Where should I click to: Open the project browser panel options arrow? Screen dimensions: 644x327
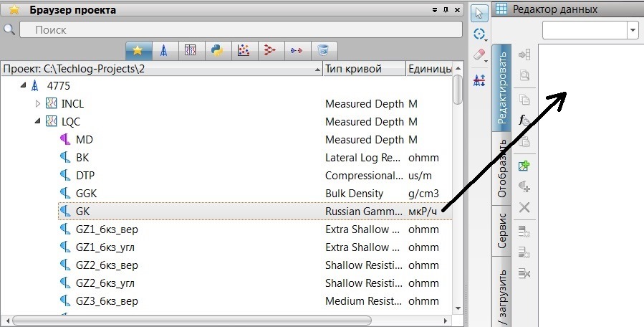435,10
